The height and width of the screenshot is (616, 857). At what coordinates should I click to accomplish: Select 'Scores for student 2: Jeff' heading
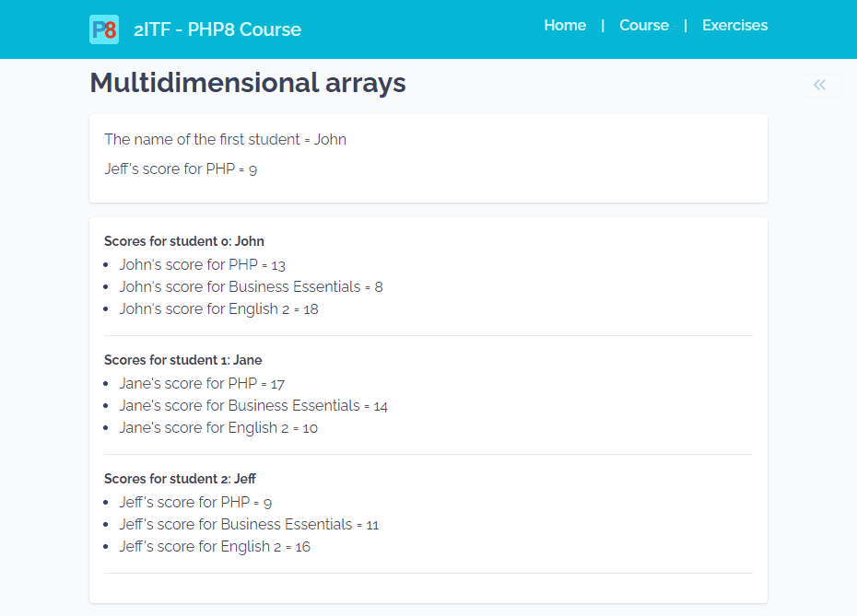180,479
